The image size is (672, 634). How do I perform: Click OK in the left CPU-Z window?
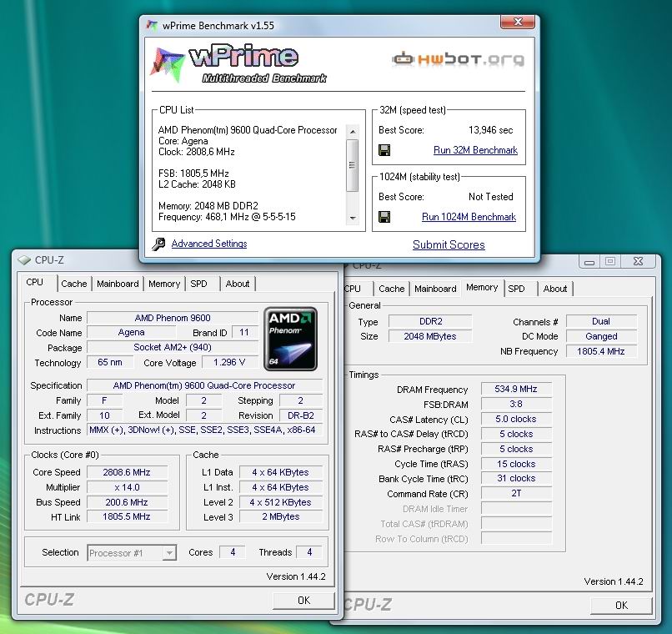click(x=303, y=600)
